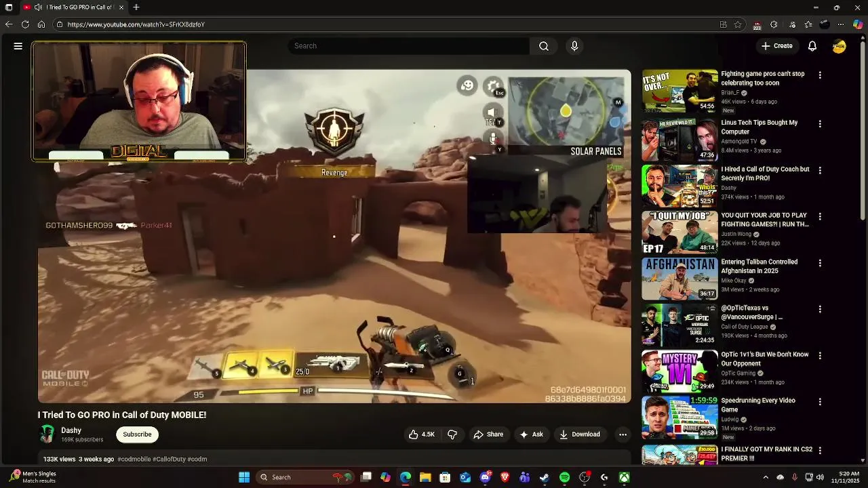Viewport: 868px width, 488px height.
Task: Click the Create button
Action: point(776,46)
